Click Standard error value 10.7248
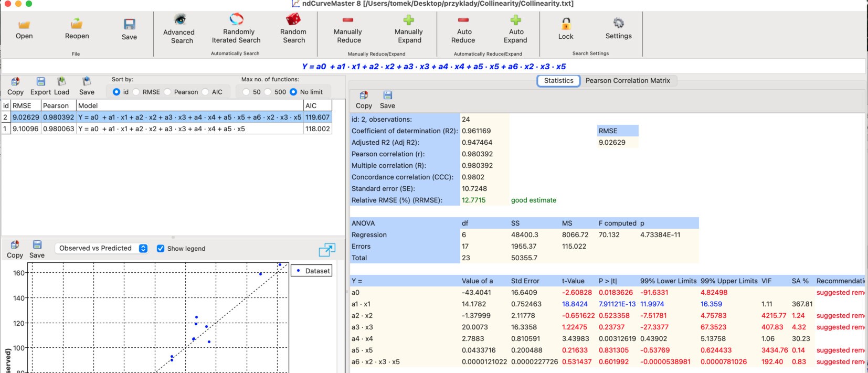 [x=474, y=188]
